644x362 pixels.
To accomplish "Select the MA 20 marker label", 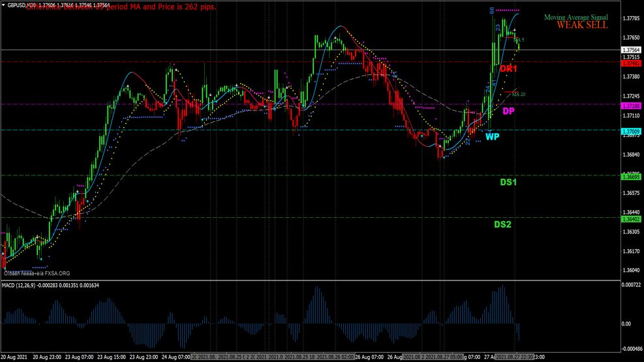I will 518,95.
